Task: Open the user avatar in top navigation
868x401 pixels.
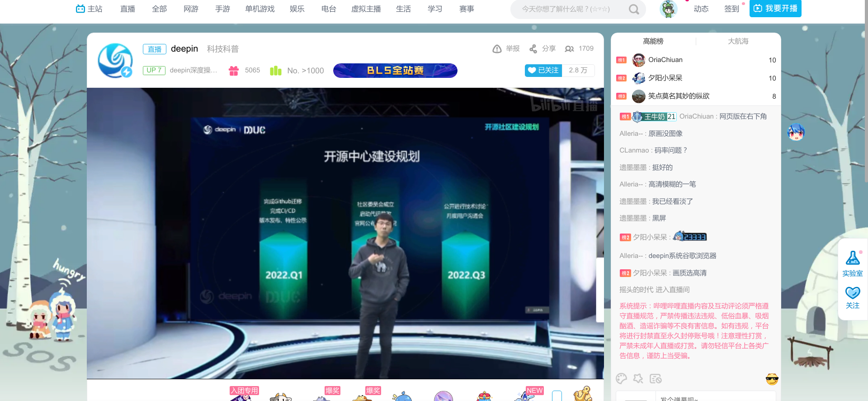Action: [668, 9]
